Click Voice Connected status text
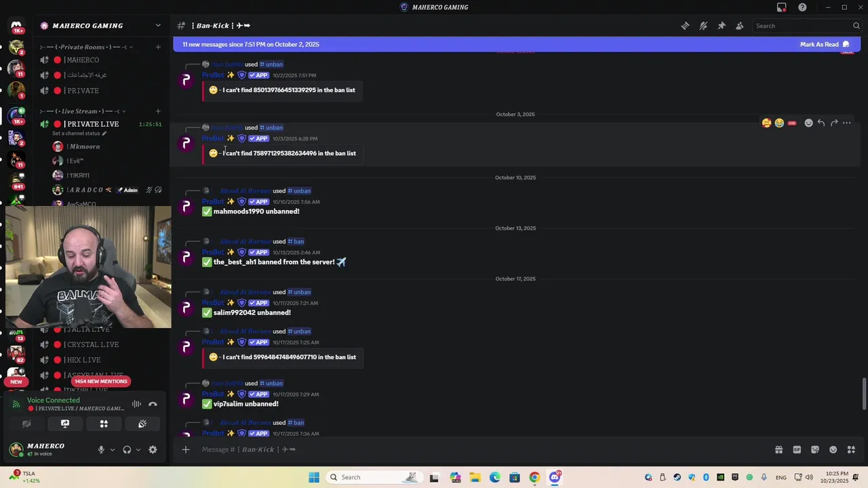 point(54,400)
